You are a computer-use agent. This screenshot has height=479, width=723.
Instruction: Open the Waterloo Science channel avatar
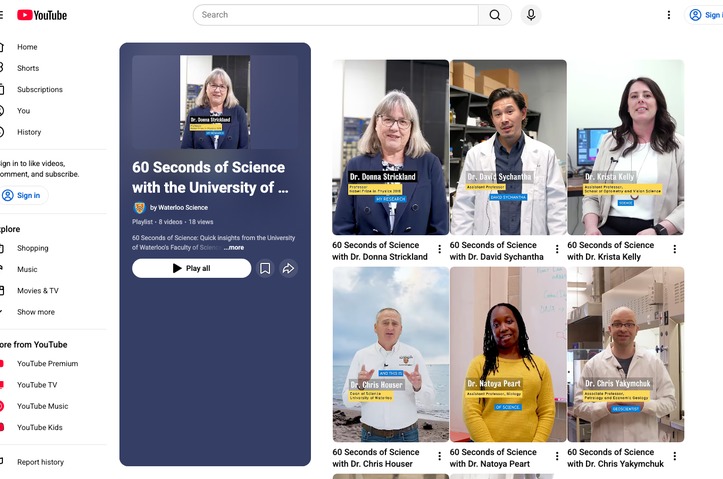[x=139, y=207]
